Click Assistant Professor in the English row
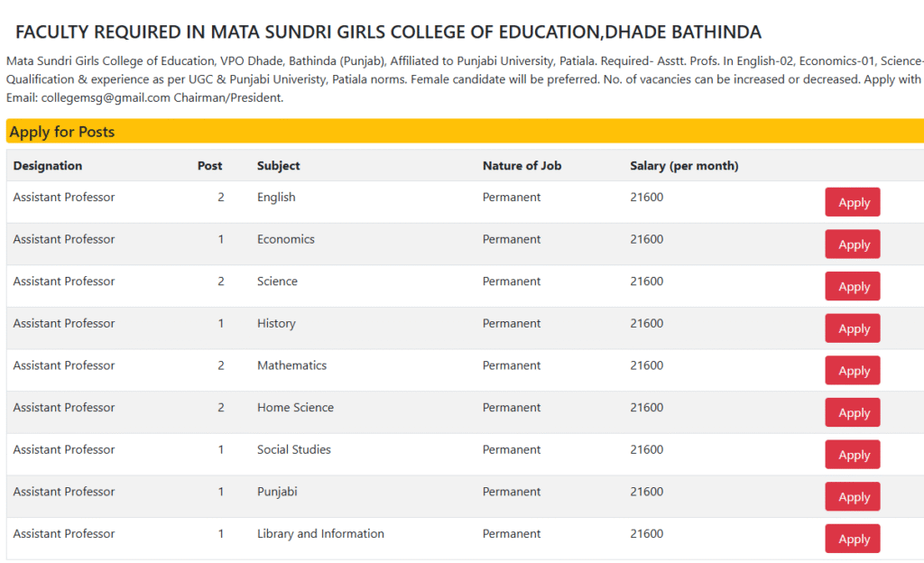This screenshot has height=563, width=924. click(x=64, y=198)
